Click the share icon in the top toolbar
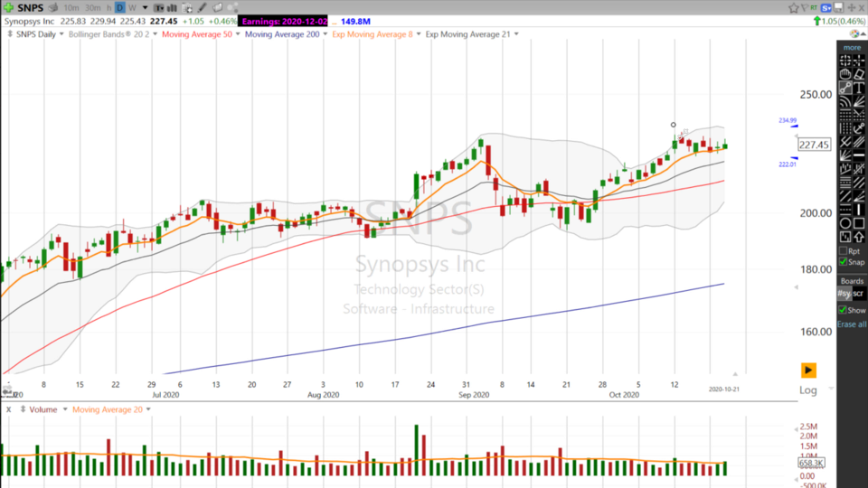This screenshot has width=868, height=488. coord(232,8)
